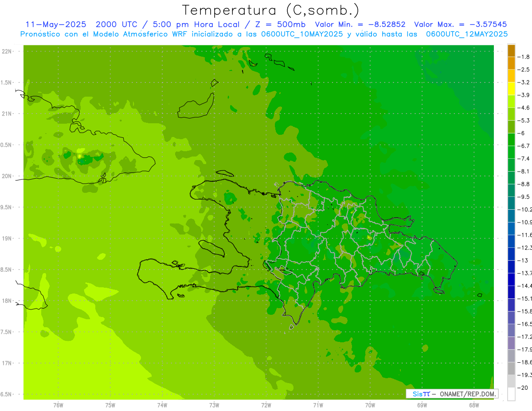This screenshot has width=532, height=411.
Task: Click the '19N' latitude label
Action: click(x=7, y=239)
